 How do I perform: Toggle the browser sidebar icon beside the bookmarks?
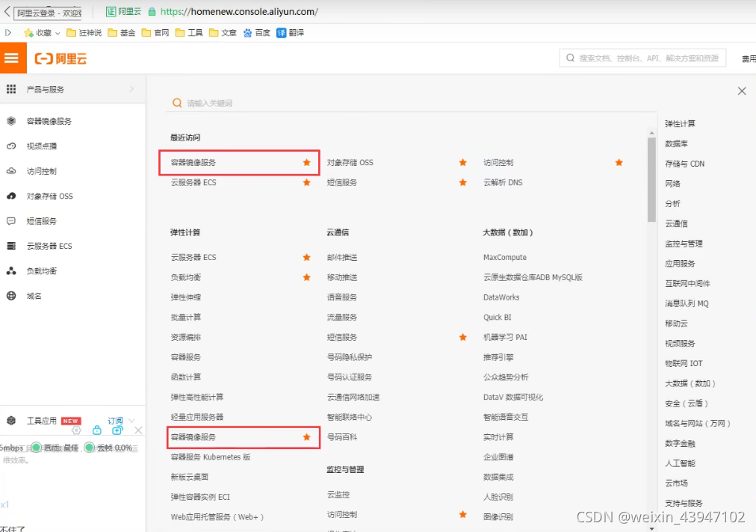[7, 33]
